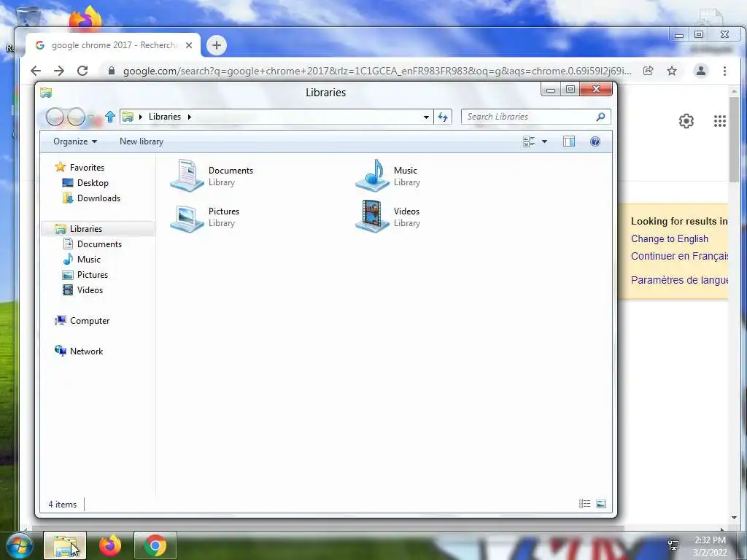
Task: Expand the arrow after Libraries in breadcrumb
Action: point(189,117)
